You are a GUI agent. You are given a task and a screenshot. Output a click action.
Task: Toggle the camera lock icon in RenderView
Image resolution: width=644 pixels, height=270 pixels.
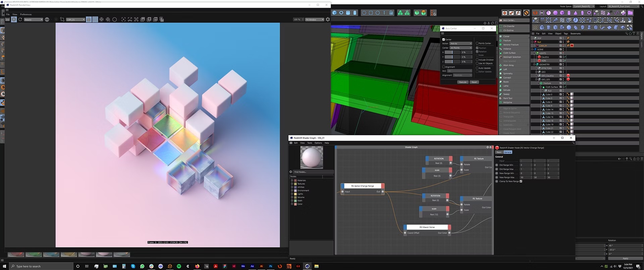(x=89, y=19)
